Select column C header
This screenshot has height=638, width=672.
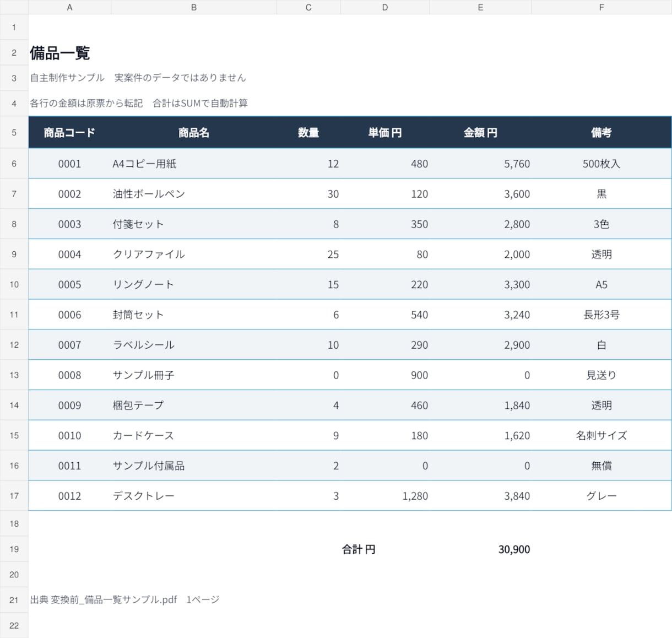pos(308,7)
